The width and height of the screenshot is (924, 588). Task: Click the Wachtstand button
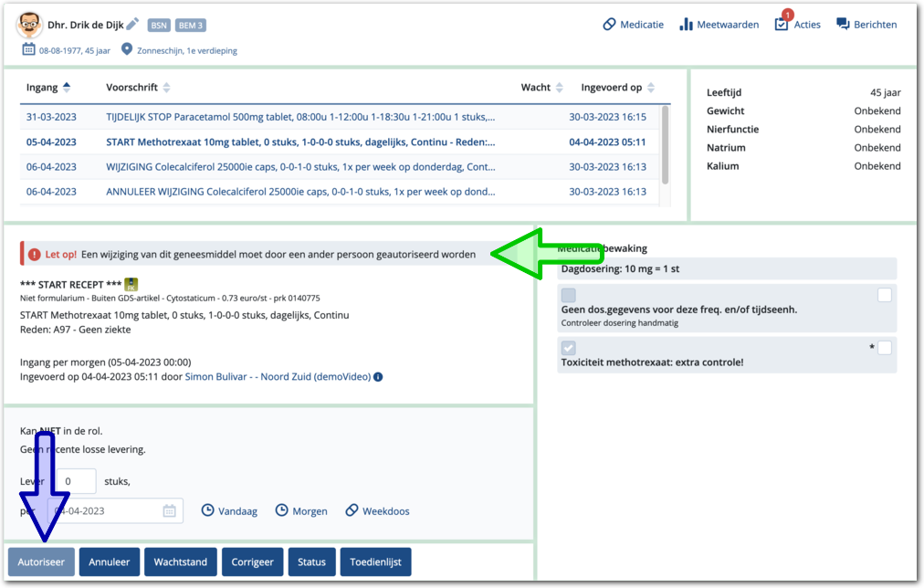tap(180, 562)
